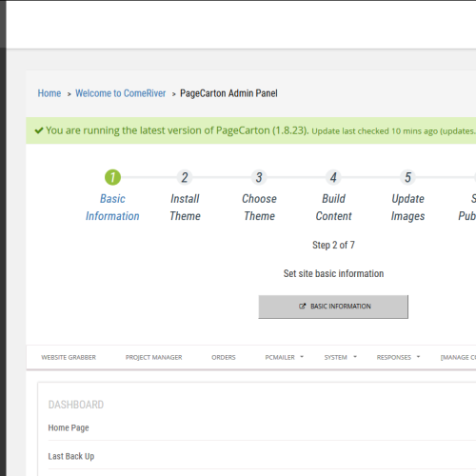Select step 3 circle in wizard
The height and width of the screenshot is (476, 476).
click(259, 177)
